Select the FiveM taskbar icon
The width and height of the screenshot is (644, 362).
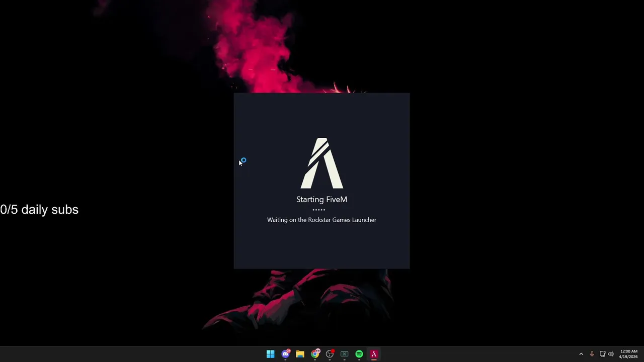tap(374, 354)
